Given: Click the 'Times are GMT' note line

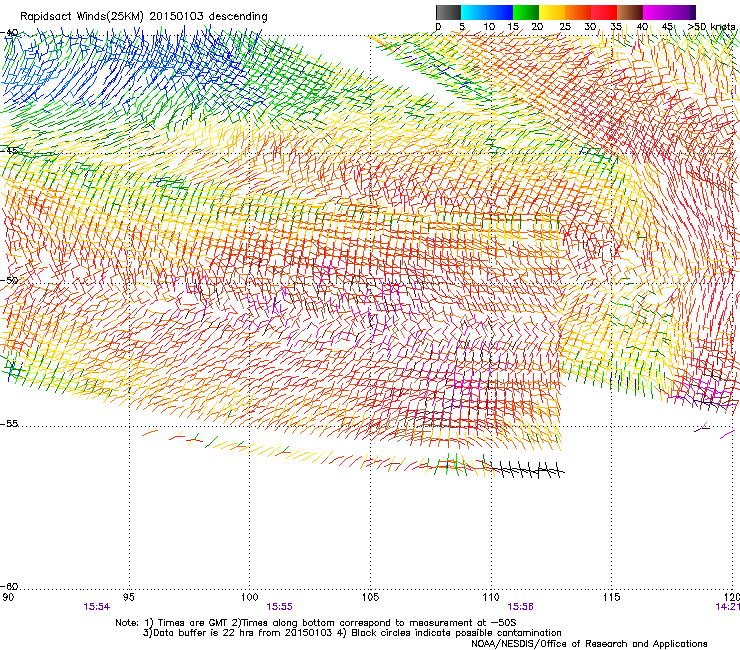Looking at the screenshot, I should point(316,623).
